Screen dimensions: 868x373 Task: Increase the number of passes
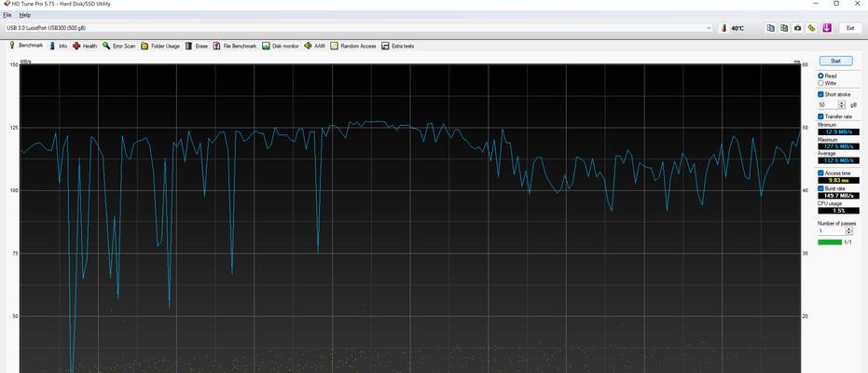coord(849,229)
